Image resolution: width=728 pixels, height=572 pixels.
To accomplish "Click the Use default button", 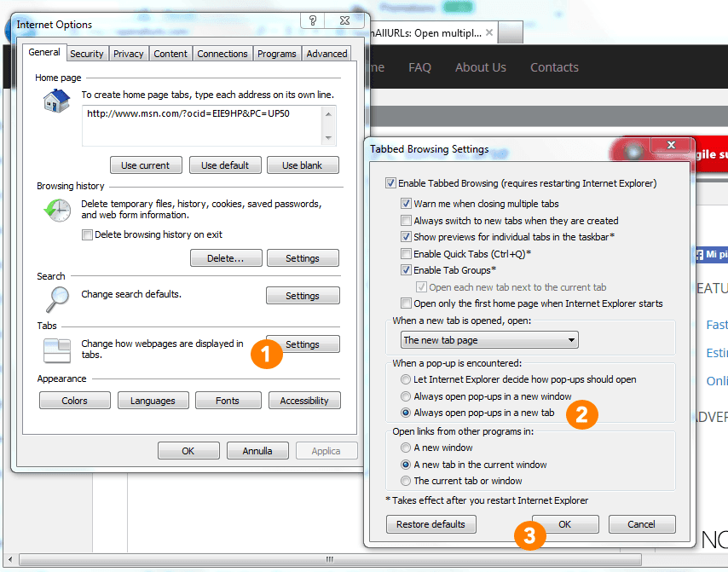I will click(225, 165).
